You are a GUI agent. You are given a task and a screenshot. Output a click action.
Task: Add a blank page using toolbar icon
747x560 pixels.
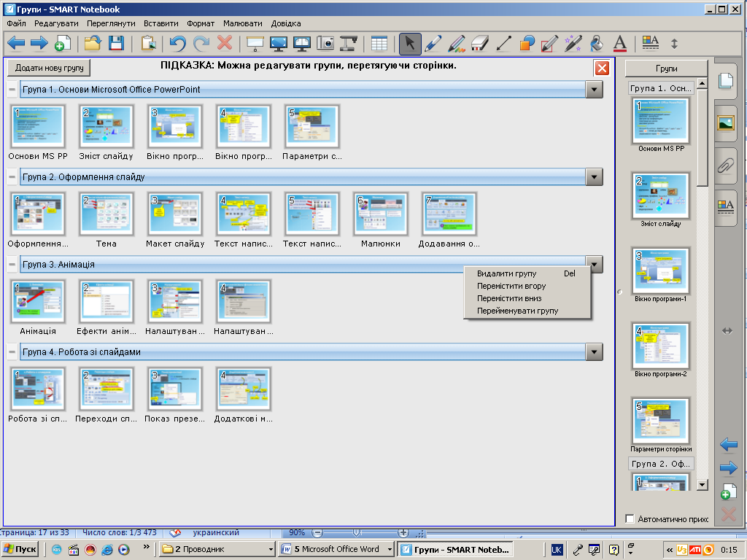pos(63,44)
